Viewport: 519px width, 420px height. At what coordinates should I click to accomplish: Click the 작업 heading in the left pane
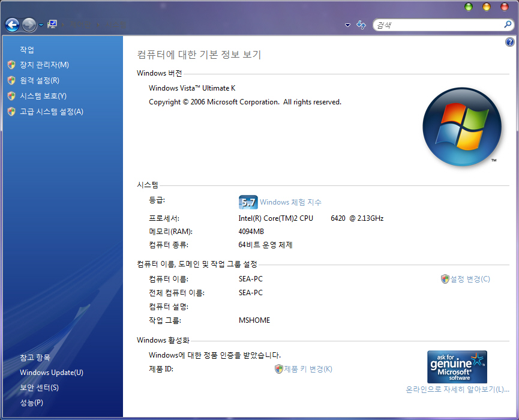(27, 50)
